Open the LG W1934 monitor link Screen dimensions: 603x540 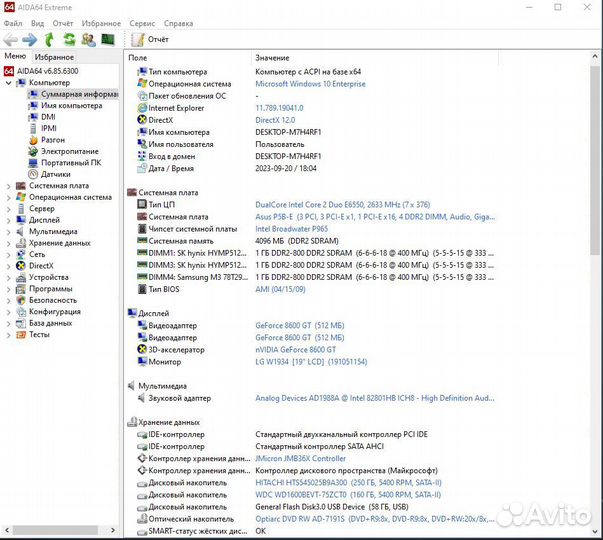tap(311, 362)
